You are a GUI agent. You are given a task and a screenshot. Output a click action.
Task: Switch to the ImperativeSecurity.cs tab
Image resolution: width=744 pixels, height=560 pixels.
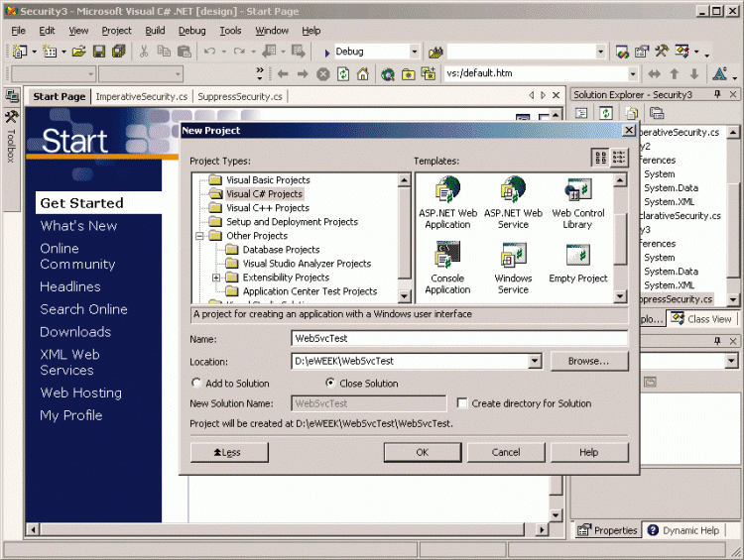[142, 97]
